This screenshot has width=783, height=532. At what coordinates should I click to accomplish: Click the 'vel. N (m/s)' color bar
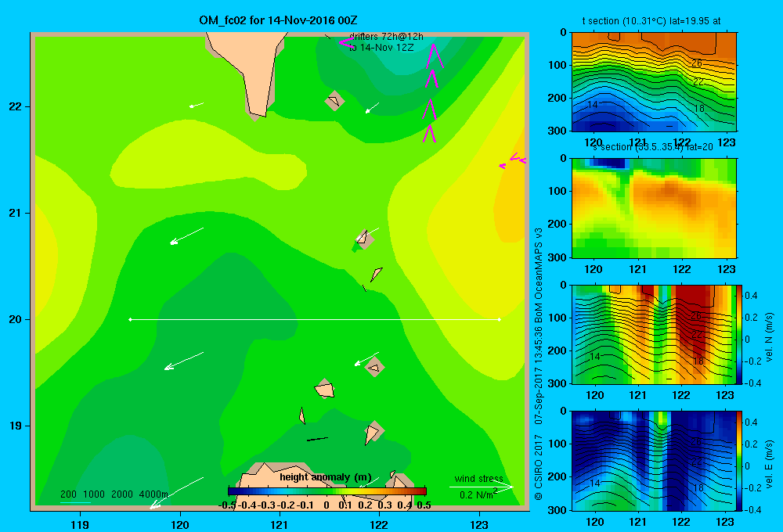point(739,334)
